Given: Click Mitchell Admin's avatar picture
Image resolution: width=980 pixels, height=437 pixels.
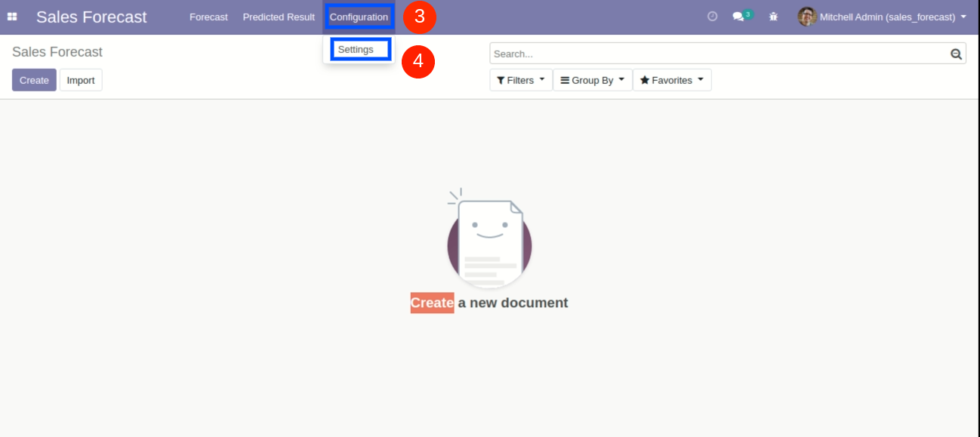Looking at the screenshot, I should click(807, 17).
